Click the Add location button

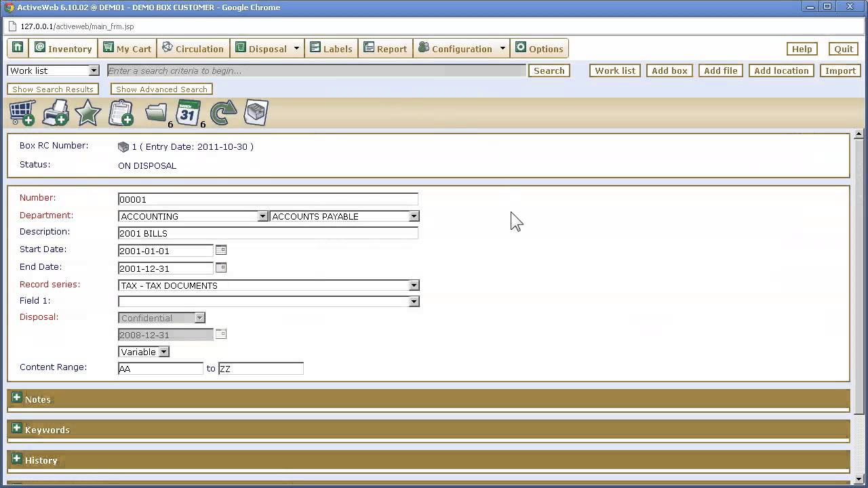point(781,70)
